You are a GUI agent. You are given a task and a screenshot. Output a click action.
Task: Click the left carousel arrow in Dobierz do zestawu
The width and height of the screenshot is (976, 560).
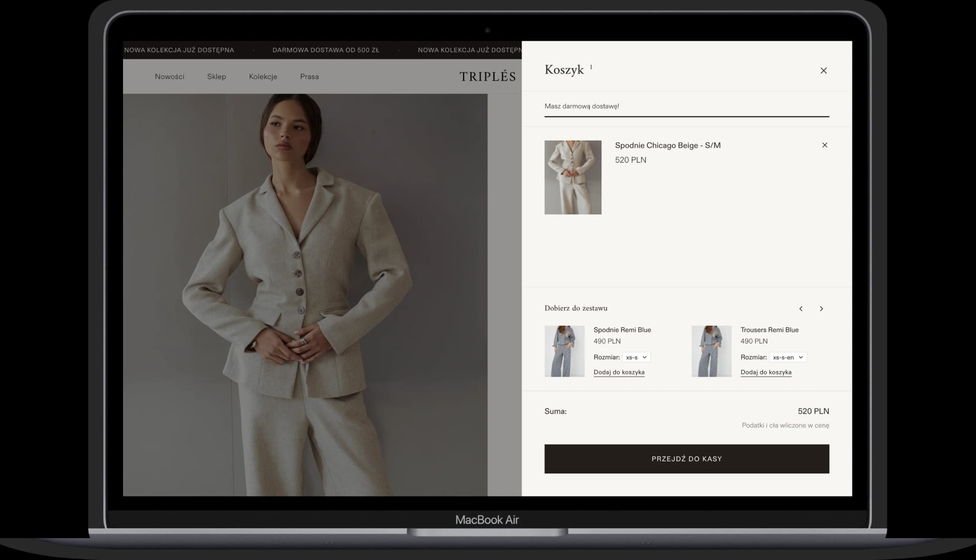(801, 309)
